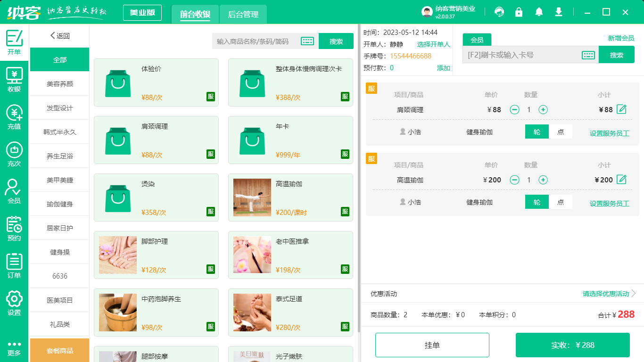This screenshot has height=362, width=644.
Task: Select the 预约 appointment icon
Action: [14, 228]
